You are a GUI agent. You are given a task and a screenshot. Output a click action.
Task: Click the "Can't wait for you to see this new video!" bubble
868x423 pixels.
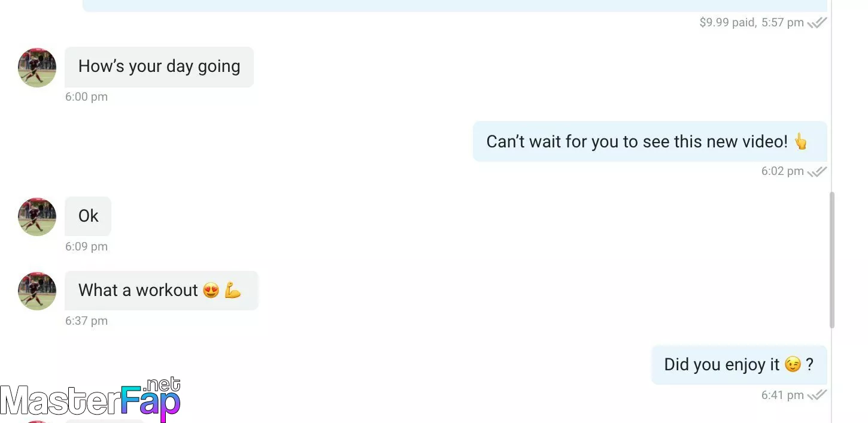[650, 141]
